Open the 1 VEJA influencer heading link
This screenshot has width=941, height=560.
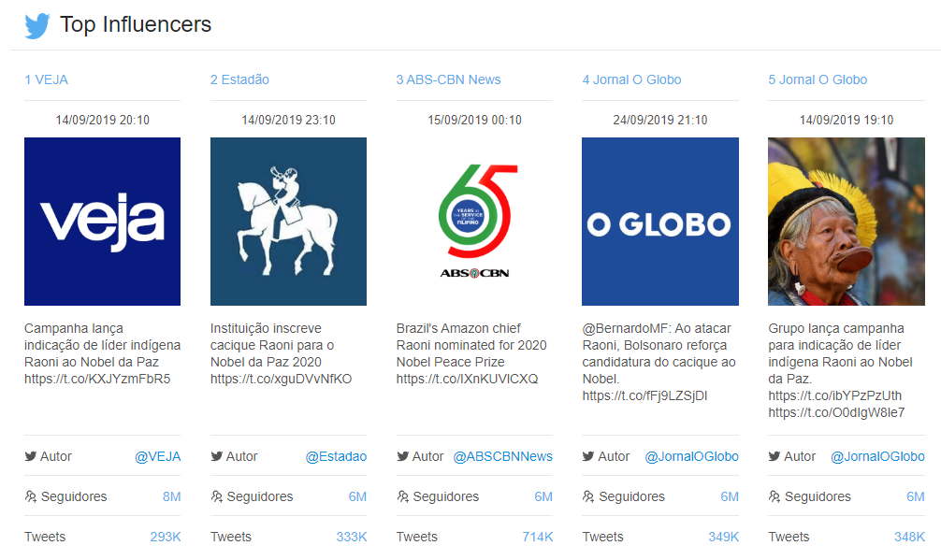pyautogui.click(x=46, y=79)
